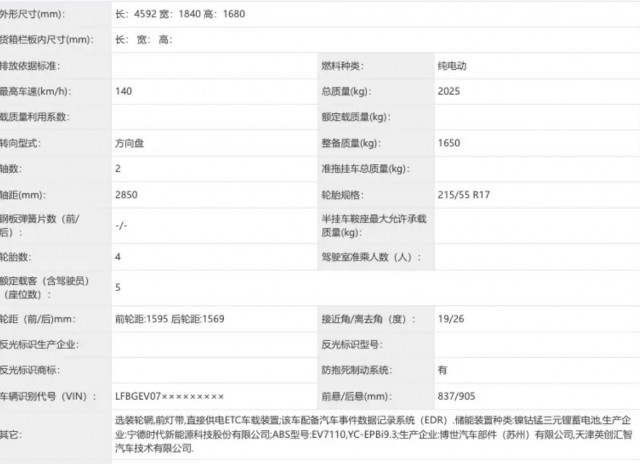Select fuel type value 纯电动

coord(452,66)
